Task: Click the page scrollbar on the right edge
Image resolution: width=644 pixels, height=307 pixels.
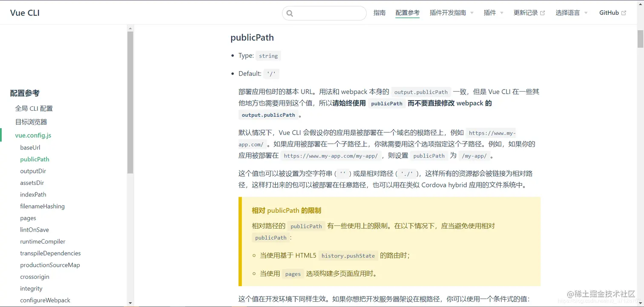Action: [640, 38]
